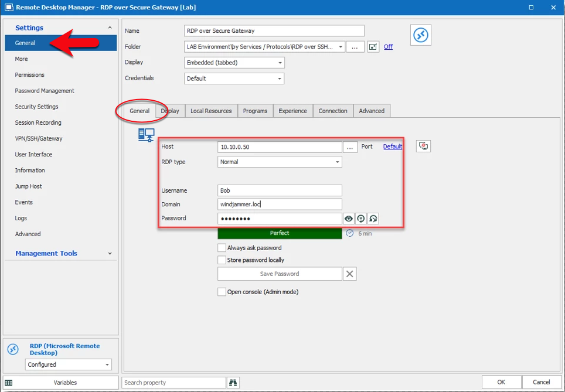Enable Always ask password checkbox
565x392 pixels.
(x=222, y=248)
